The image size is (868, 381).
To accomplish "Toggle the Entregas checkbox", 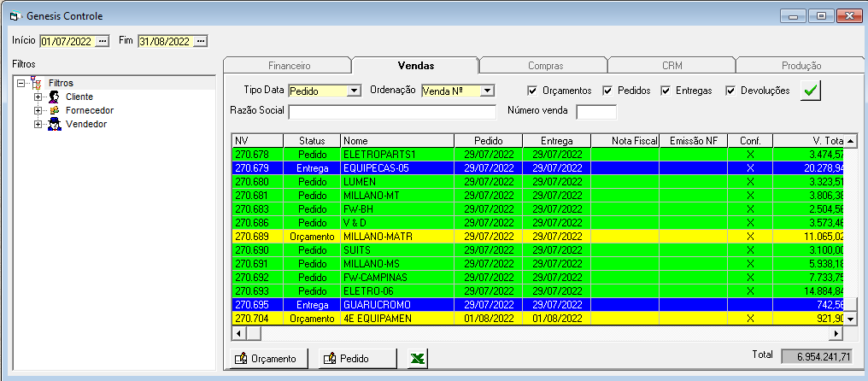I will (x=666, y=91).
